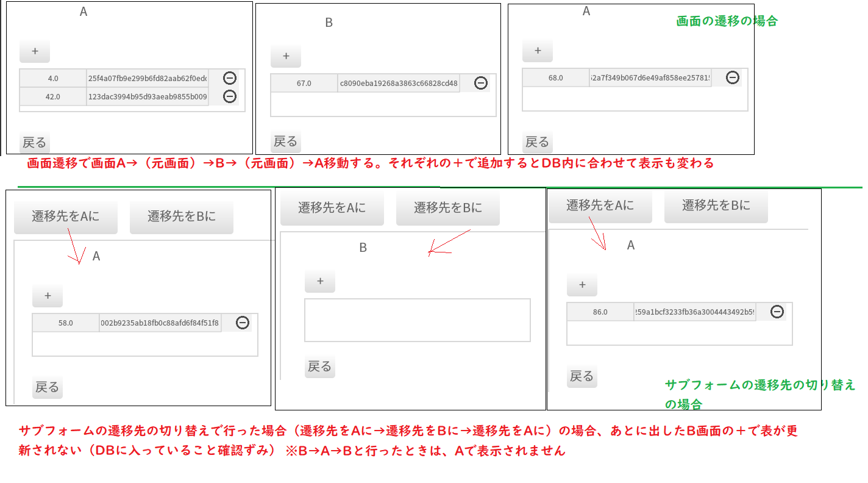This screenshot has height=483, width=868.
Task: Delete the 67.0 row using minus icon
Action: [x=481, y=83]
